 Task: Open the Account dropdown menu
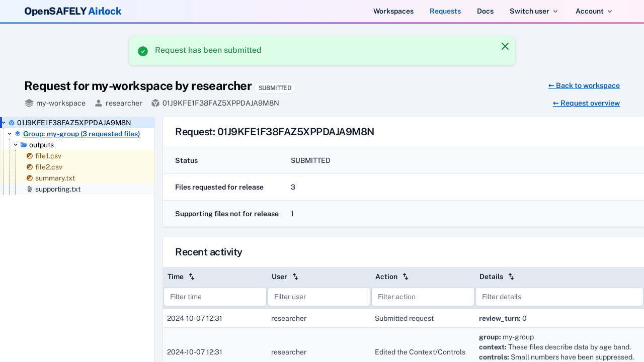tap(594, 11)
